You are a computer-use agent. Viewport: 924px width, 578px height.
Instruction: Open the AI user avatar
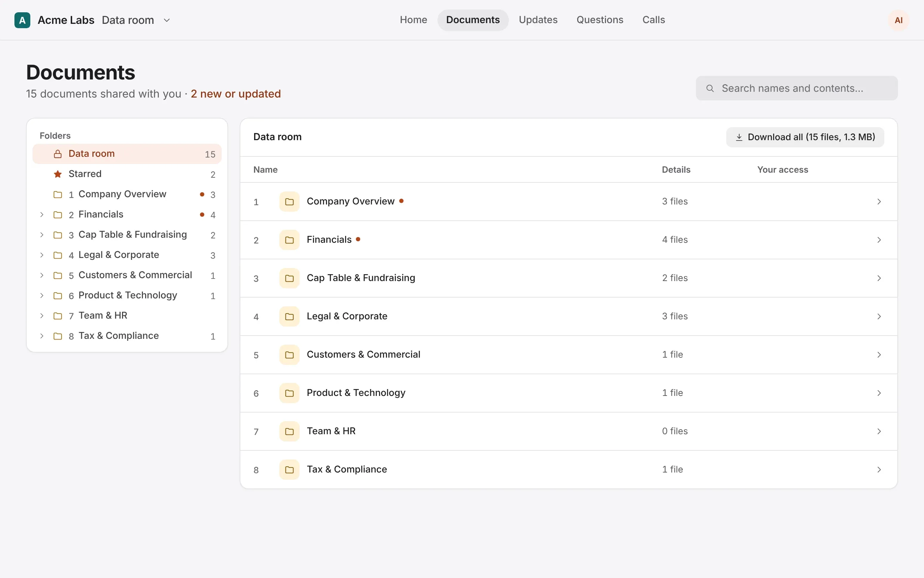898,20
